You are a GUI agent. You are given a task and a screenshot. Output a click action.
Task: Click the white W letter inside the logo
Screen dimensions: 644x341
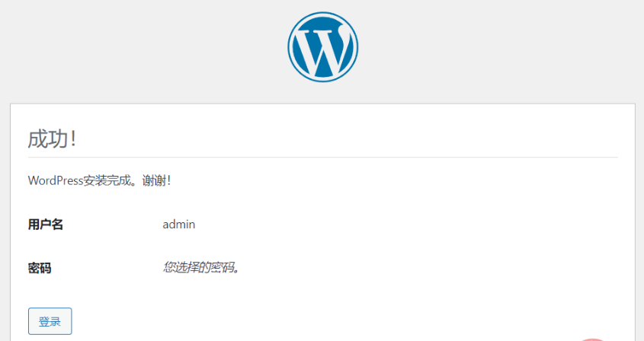(322, 48)
